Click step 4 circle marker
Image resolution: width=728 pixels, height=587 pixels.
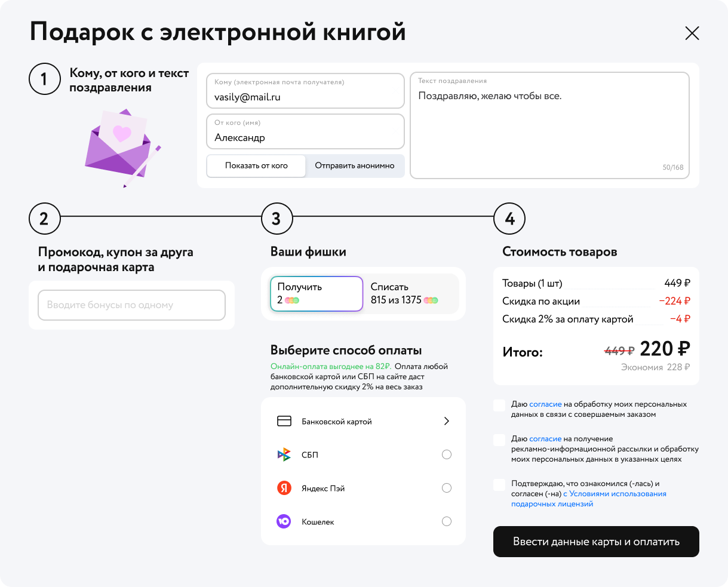pyautogui.click(x=509, y=219)
